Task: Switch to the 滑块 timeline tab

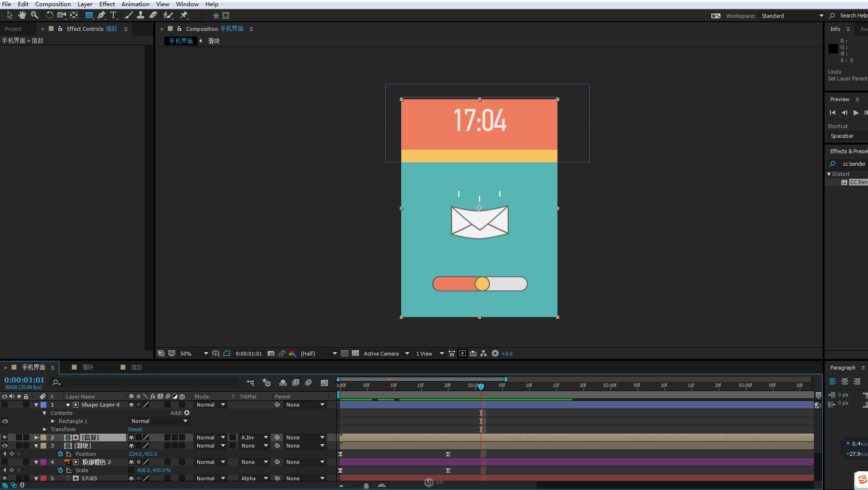Action: click(x=87, y=367)
